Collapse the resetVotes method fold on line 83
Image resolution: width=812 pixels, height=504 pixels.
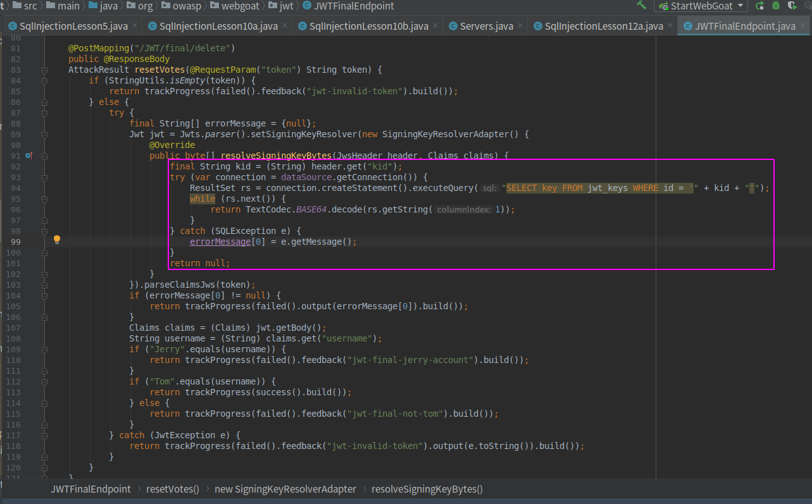pos(44,70)
